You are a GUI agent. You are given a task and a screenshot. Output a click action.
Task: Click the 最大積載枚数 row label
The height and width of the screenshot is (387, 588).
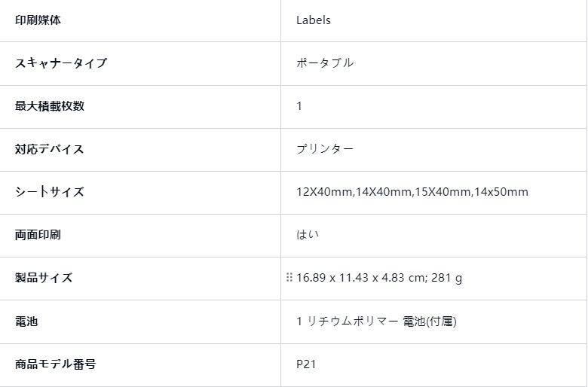(x=50, y=106)
